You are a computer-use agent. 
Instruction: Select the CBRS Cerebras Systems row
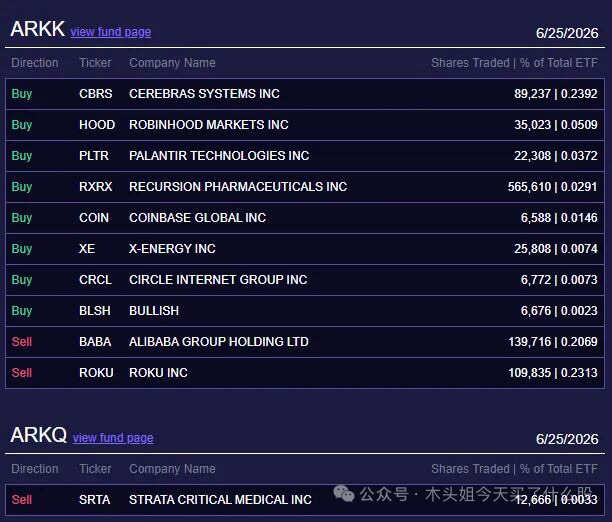tap(305, 94)
